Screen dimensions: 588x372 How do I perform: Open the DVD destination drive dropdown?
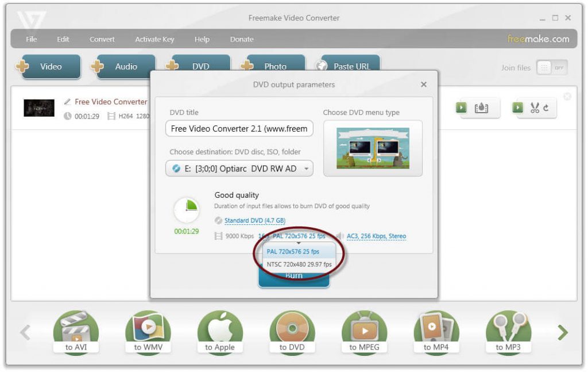point(239,168)
